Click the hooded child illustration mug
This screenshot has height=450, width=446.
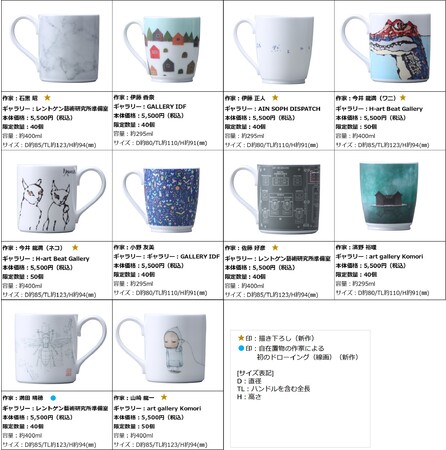(162, 349)
